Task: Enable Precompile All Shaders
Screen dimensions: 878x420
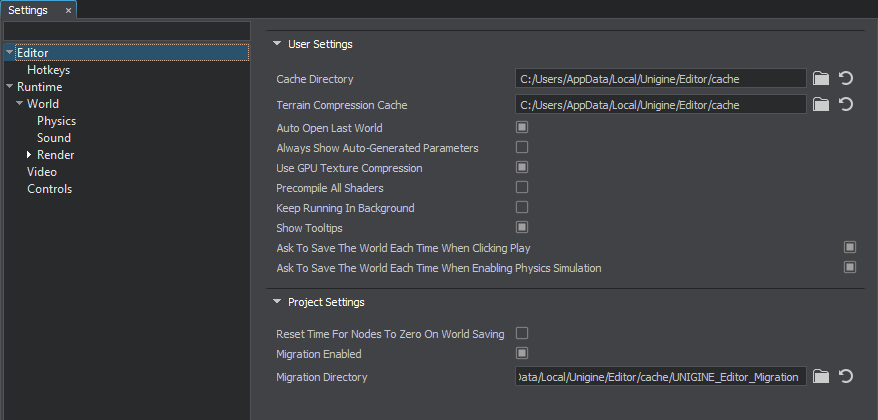Action: coord(521,188)
